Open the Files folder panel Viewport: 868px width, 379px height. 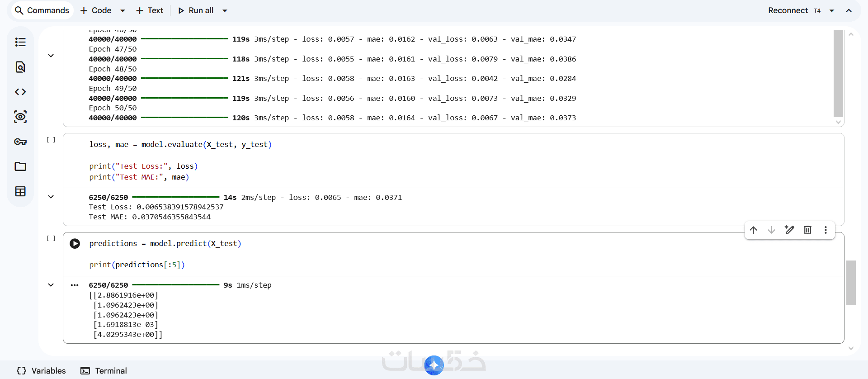tap(20, 166)
